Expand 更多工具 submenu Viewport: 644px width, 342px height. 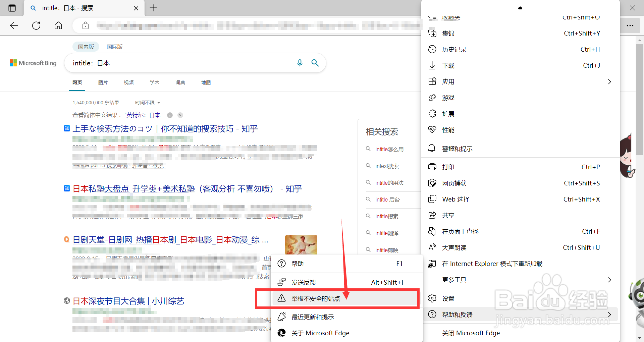pyautogui.click(x=520, y=280)
